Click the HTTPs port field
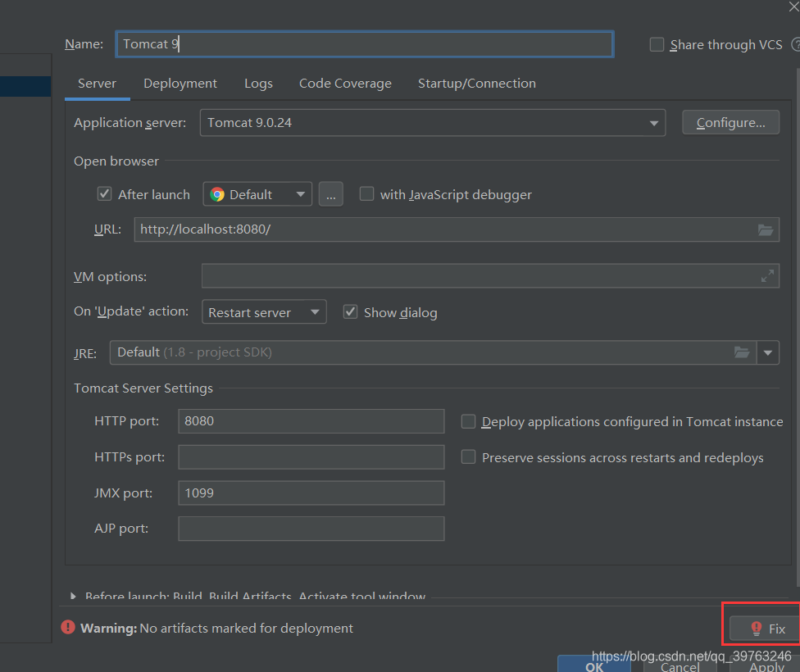This screenshot has width=800, height=672. pos(311,457)
